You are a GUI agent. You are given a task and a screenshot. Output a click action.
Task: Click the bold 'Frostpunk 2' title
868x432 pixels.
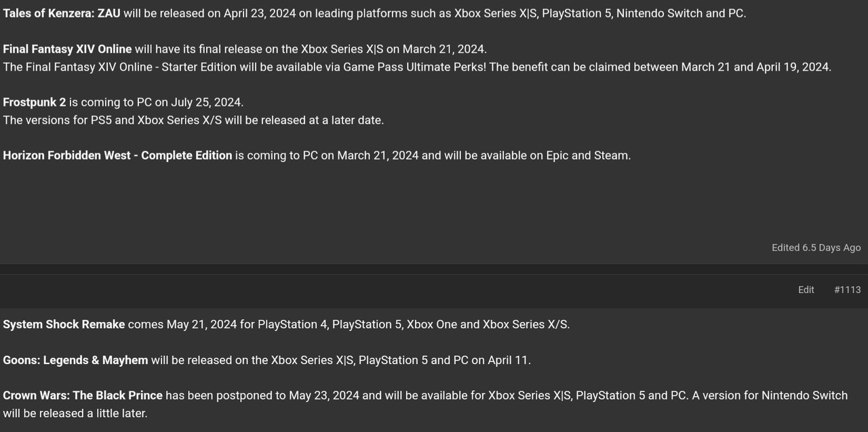click(x=35, y=102)
